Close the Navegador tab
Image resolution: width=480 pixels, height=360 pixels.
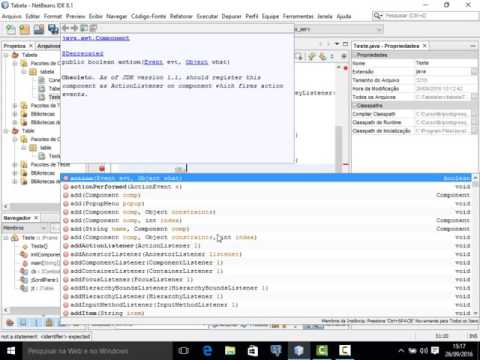click(x=36, y=218)
